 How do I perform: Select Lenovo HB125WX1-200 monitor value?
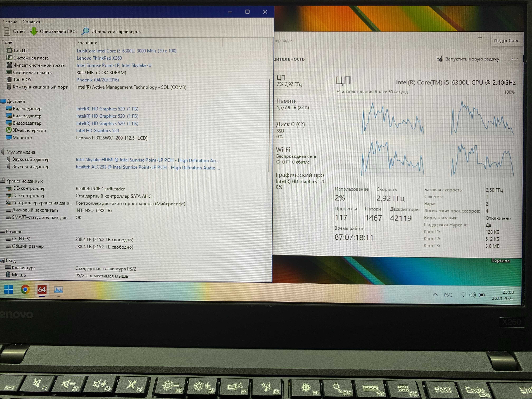[x=112, y=138]
